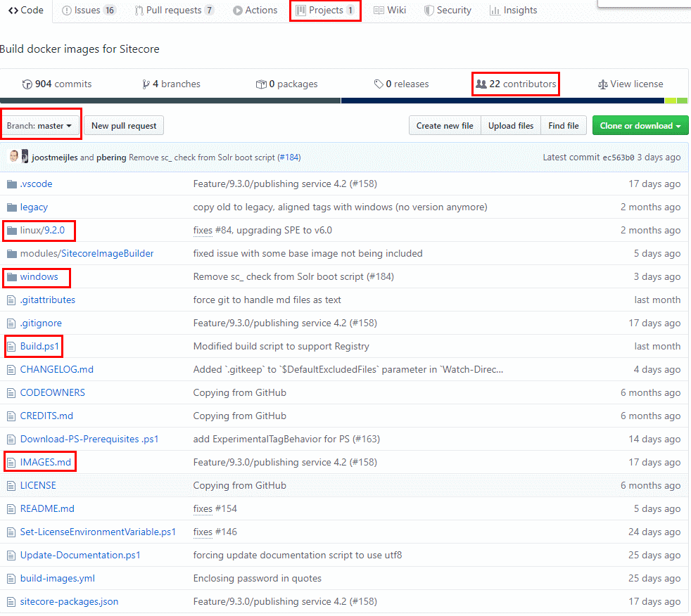Screen dimensions: 691x616
Task: Expand the Branch: master dropdown
Action: tap(39, 125)
